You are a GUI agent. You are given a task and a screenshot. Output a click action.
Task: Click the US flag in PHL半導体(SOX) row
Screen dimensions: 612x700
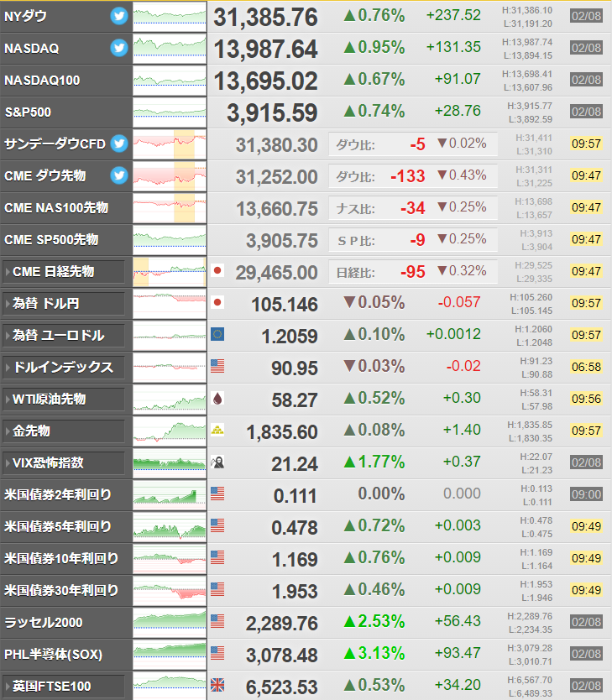pos(217,653)
